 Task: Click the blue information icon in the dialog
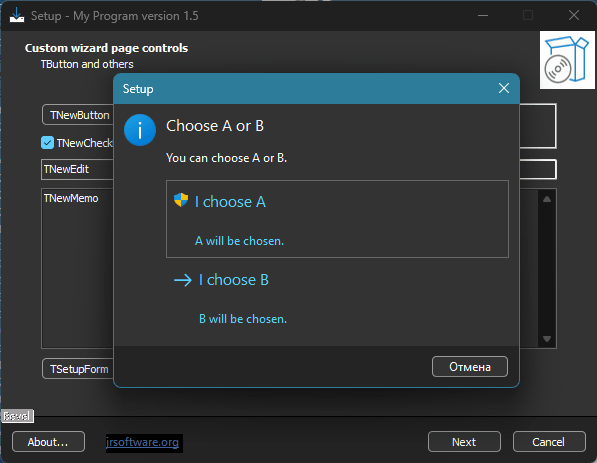(140, 130)
